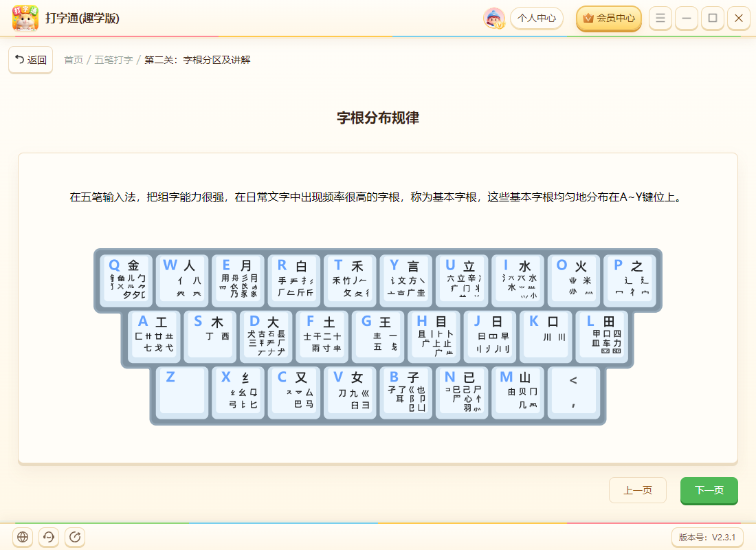Screen dimensions: 756x550
Task: Click the U 立 key
Action: 462,280
